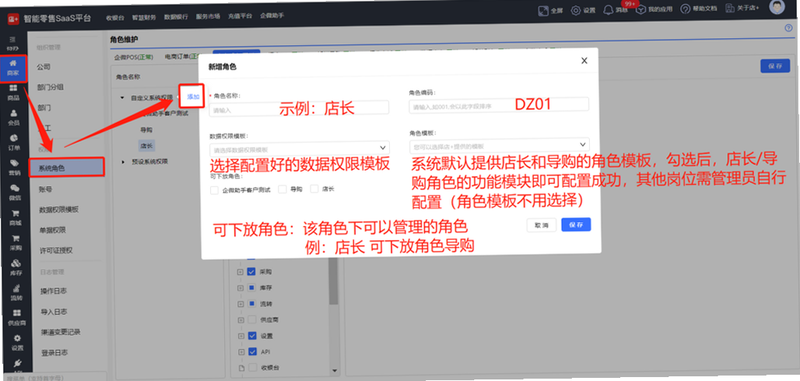The width and height of the screenshot is (800, 381).
Task: Check the 收银台 permission checkbox
Action: point(253,368)
